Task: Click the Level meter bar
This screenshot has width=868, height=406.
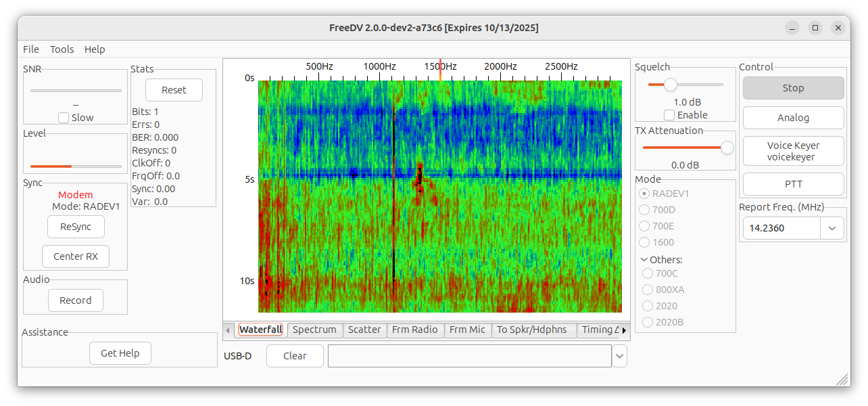Action: click(76, 166)
